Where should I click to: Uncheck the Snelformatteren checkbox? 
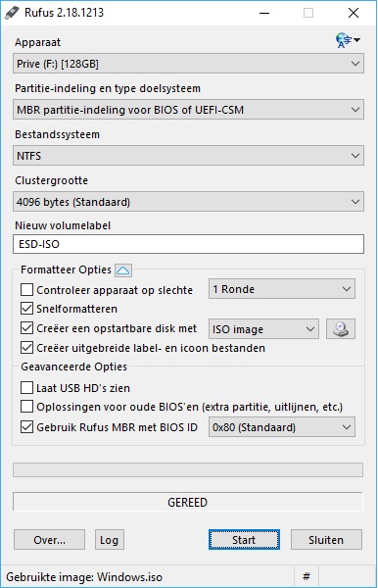click(26, 309)
